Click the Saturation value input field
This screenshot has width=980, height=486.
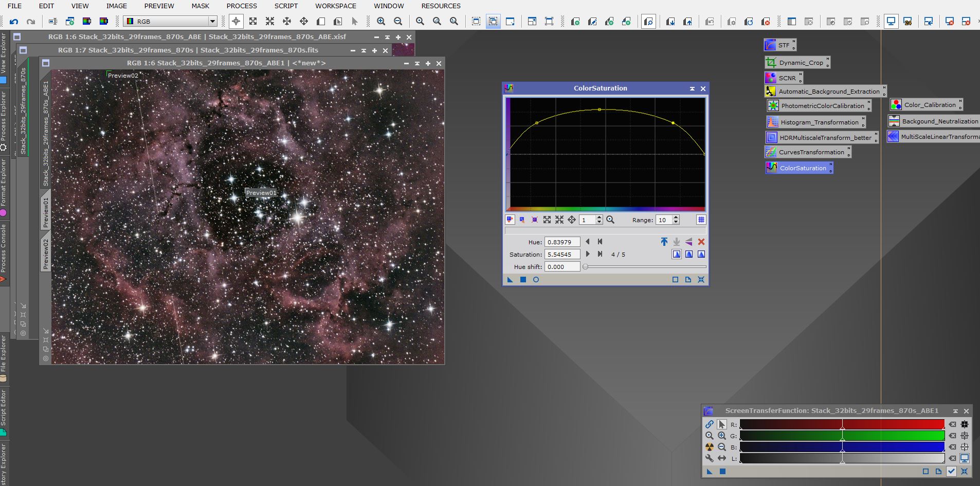[562, 254]
